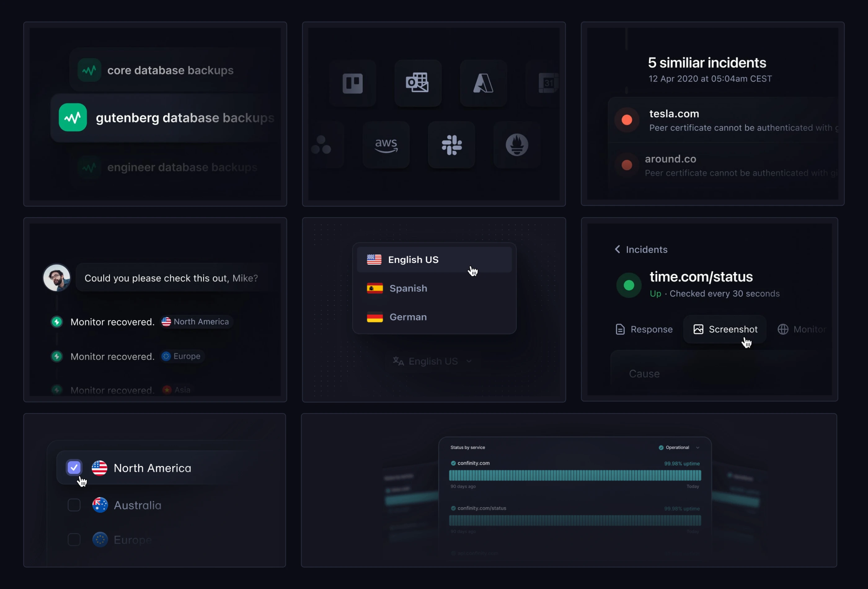The height and width of the screenshot is (589, 868).
Task: Select Spanish in the language menu
Action: point(408,288)
